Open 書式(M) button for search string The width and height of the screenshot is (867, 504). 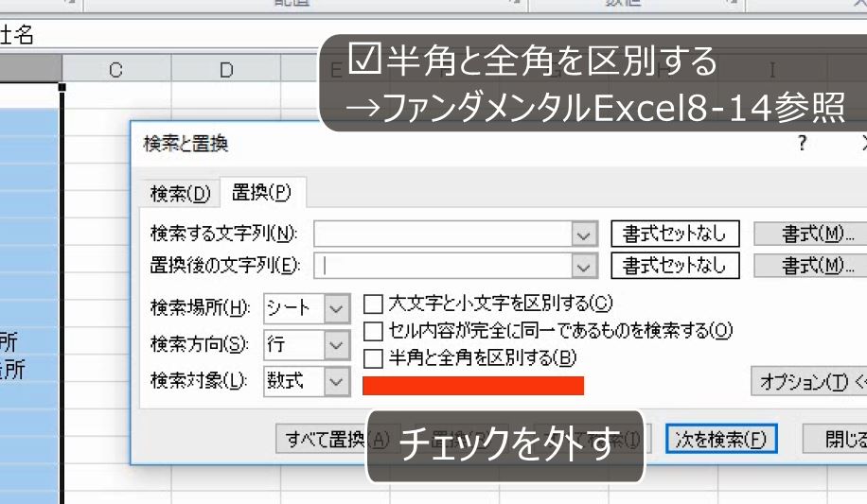pos(810,234)
